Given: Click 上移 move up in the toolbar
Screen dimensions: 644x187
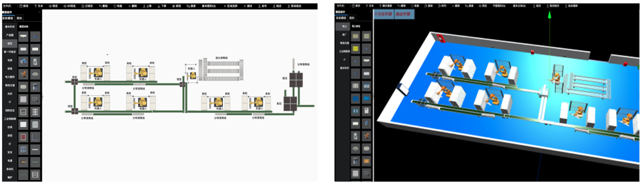Looking at the screenshot, I should click(x=147, y=6).
